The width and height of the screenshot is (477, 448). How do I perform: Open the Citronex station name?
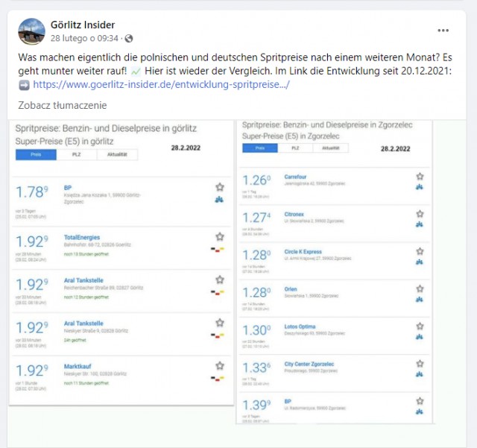coord(294,214)
